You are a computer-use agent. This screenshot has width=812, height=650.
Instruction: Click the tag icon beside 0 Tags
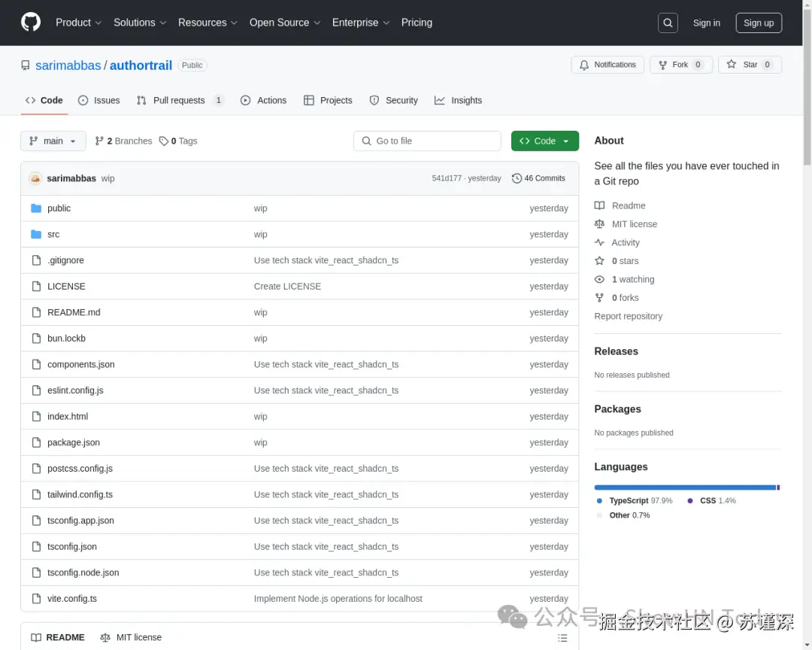coord(164,141)
